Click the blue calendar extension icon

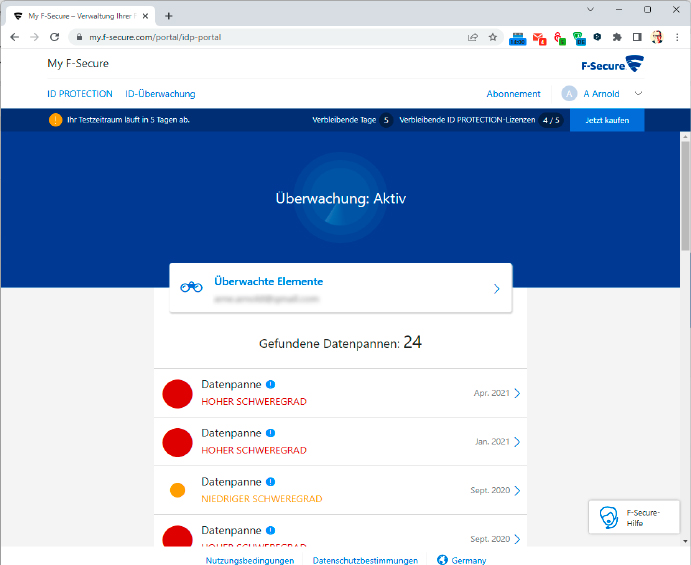517,38
